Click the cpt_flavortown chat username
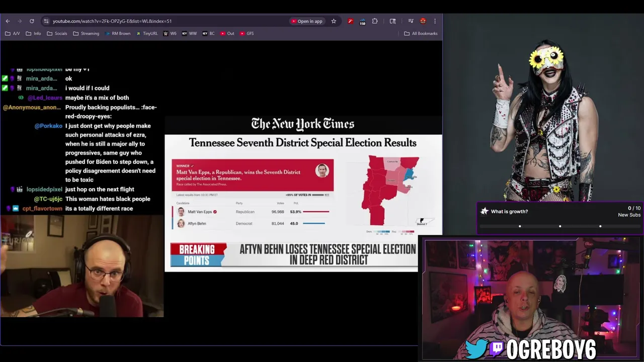 (x=42, y=209)
